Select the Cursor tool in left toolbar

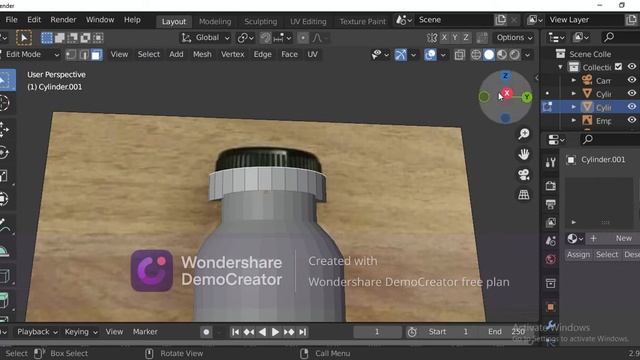[x=4, y=103]
